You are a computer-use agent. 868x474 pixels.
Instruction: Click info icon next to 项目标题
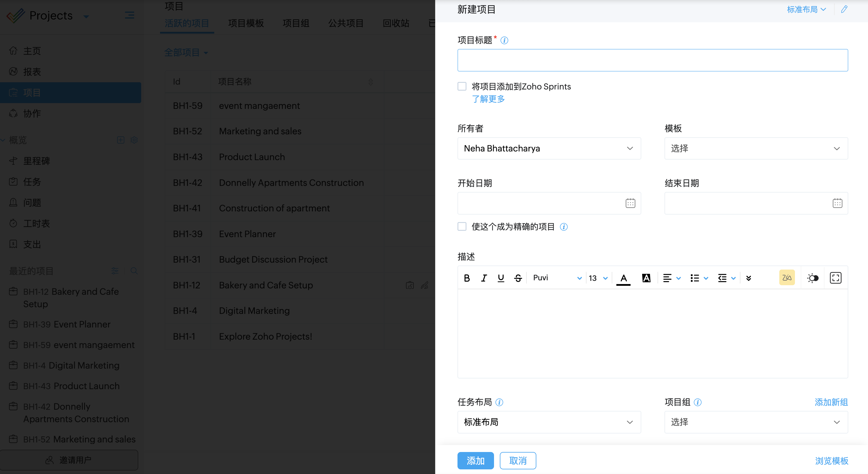pos(504,41)
